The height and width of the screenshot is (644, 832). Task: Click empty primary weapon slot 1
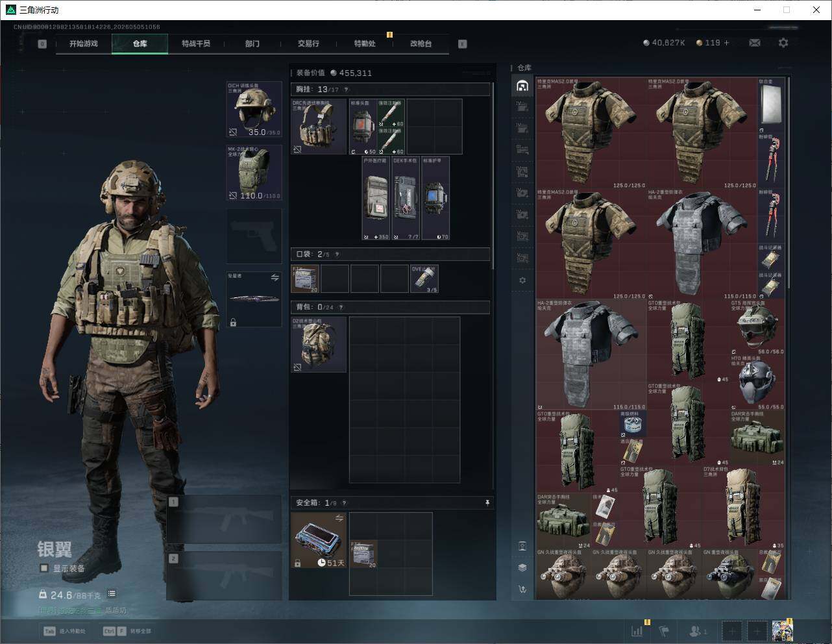click(x=225, y=519)
